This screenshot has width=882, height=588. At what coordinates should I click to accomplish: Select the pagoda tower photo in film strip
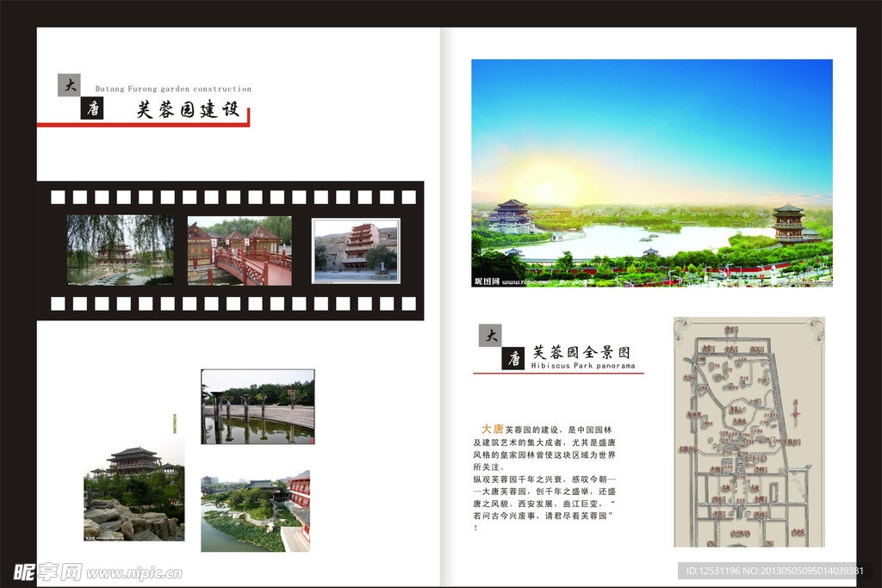point(356,251)
